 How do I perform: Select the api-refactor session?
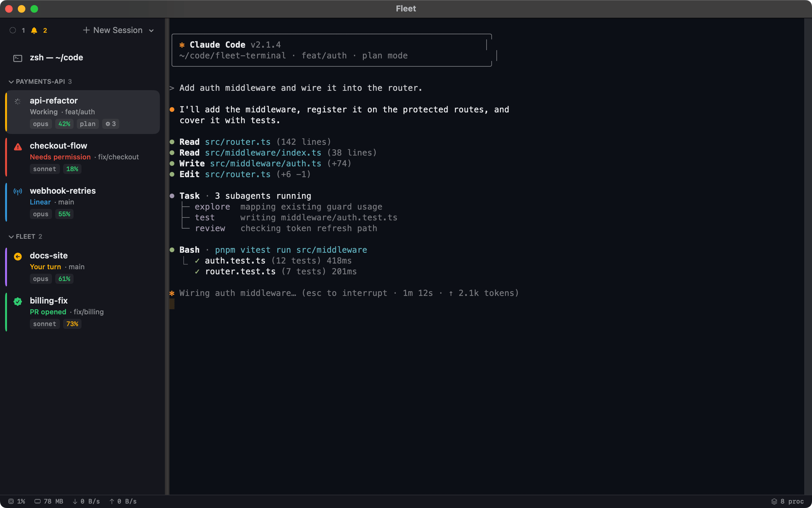83,112
